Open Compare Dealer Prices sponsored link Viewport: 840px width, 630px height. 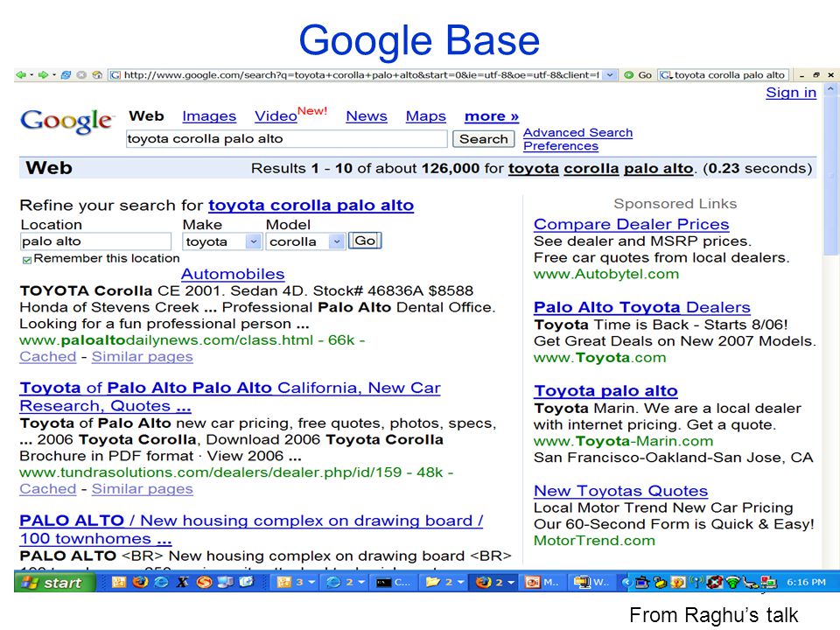(631, 225)
